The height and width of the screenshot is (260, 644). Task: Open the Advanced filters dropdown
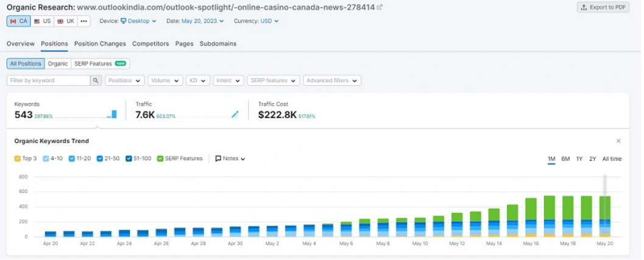click(332, 80)
